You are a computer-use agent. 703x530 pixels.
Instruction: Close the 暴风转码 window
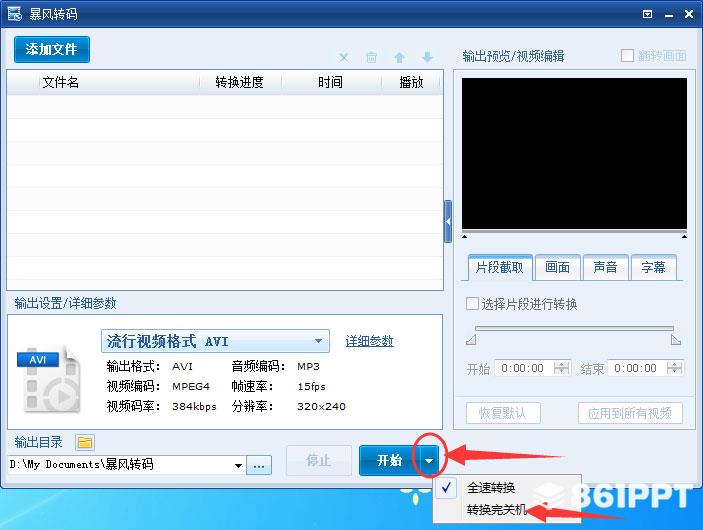(x=689, y=14)
